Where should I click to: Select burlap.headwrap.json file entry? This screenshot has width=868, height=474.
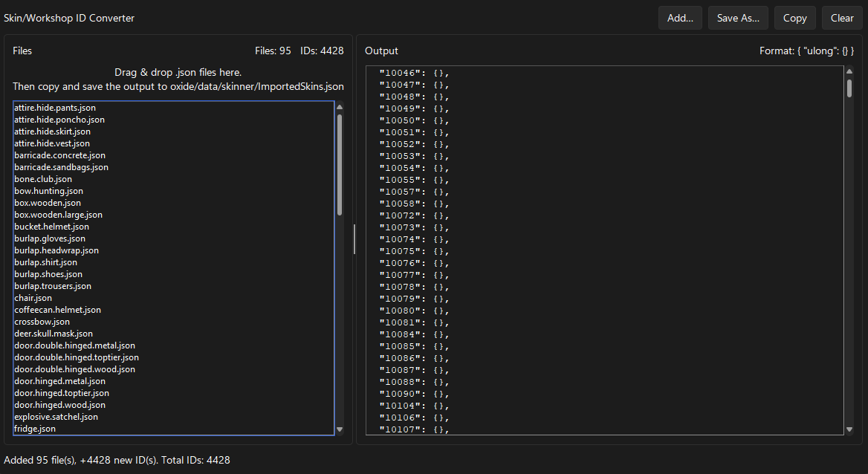pyautogui.click(x=56, y=250)
